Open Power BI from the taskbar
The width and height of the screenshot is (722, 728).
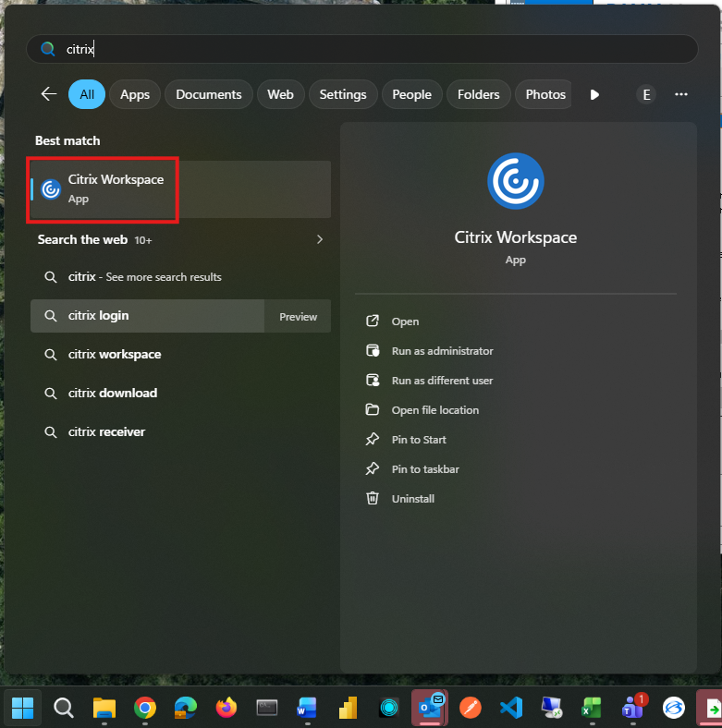coord(348,708)
